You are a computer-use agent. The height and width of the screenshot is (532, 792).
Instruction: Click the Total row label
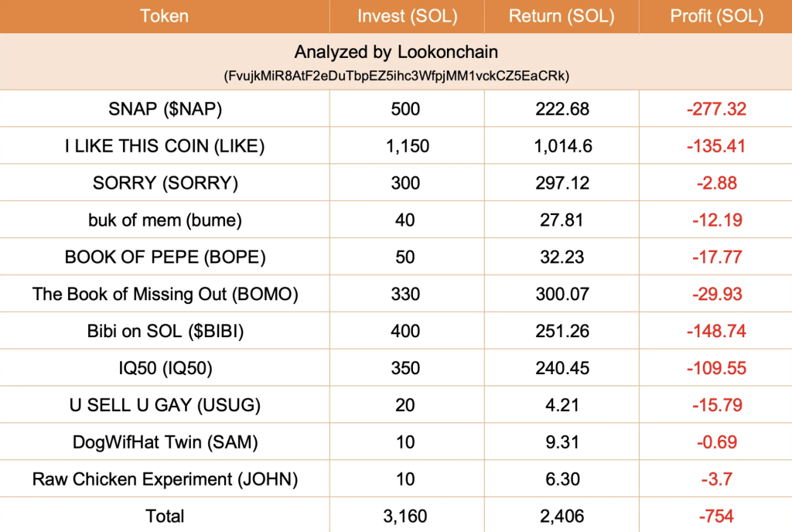(x=165, y=516)
